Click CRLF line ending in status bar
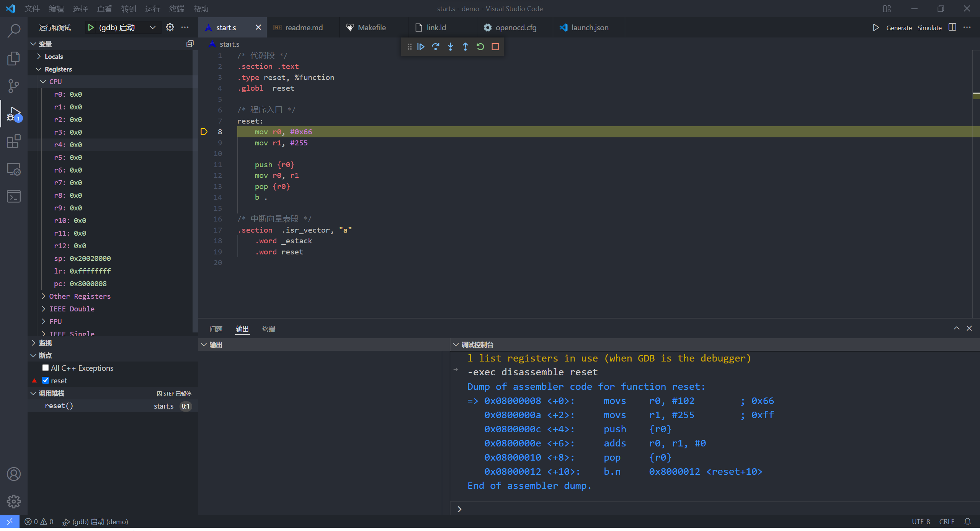Image resolution: width=980 pixels, height=531 pixels. 947,521
